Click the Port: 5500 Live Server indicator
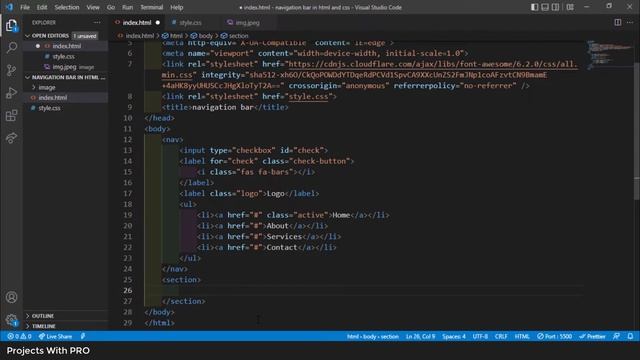 554,336
